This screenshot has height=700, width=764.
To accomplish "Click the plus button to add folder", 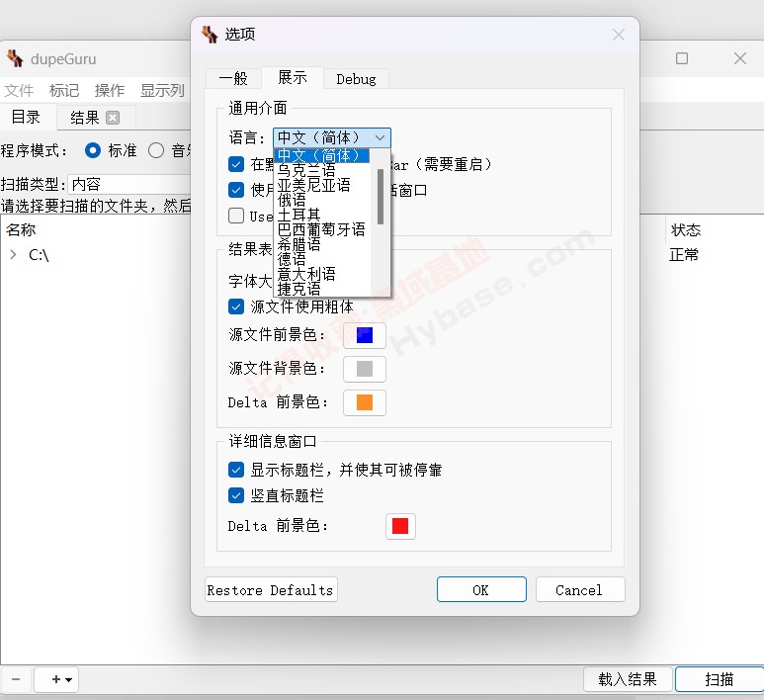I will 56,679.
